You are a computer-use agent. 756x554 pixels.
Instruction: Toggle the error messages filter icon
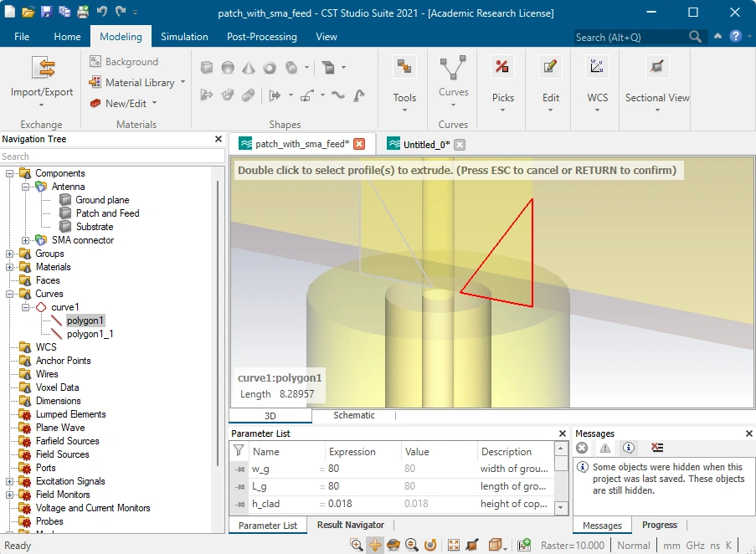pyautogui.click(x=582, y=448)
